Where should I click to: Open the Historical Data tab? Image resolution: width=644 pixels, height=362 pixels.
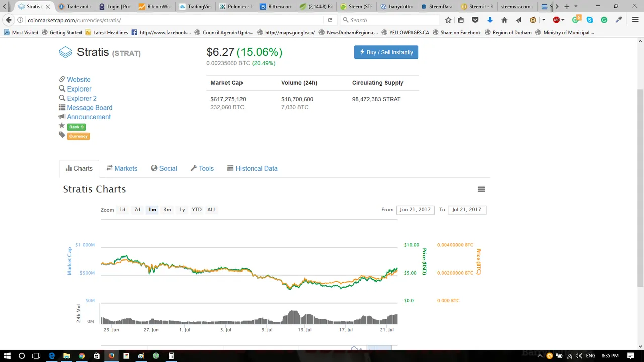[x=253, y=169]
